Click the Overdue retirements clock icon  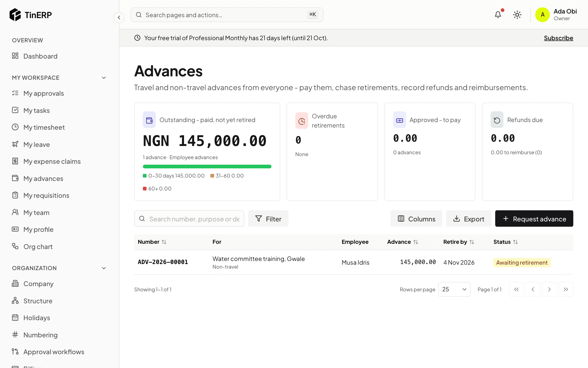click(302, 121)
